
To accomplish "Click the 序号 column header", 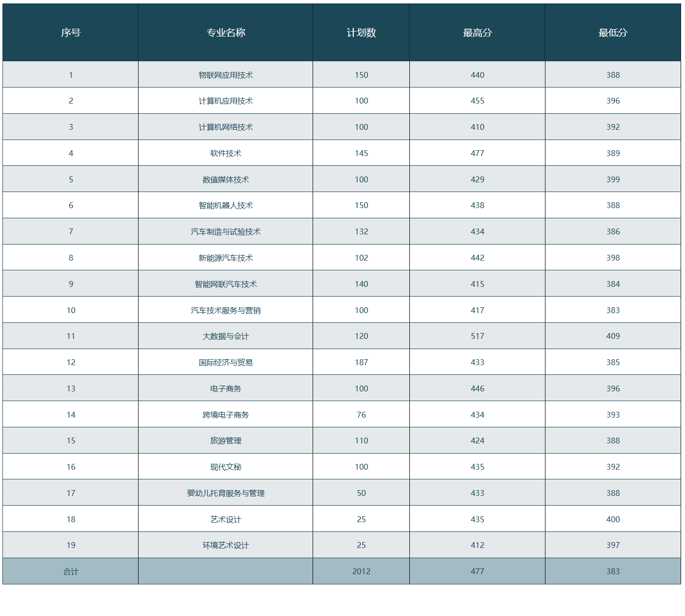I will (x=70, y=33).
